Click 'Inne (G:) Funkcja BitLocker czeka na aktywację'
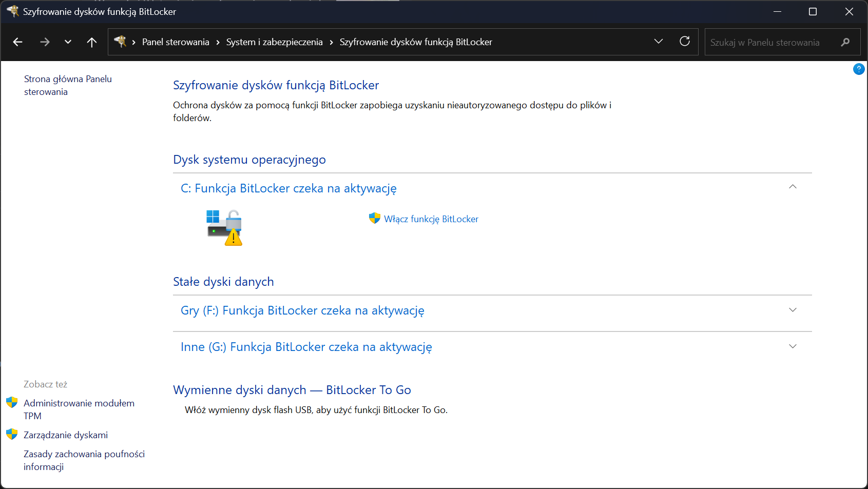The height and width of the screenshot is (489, 868). click(x=306, y=347)
